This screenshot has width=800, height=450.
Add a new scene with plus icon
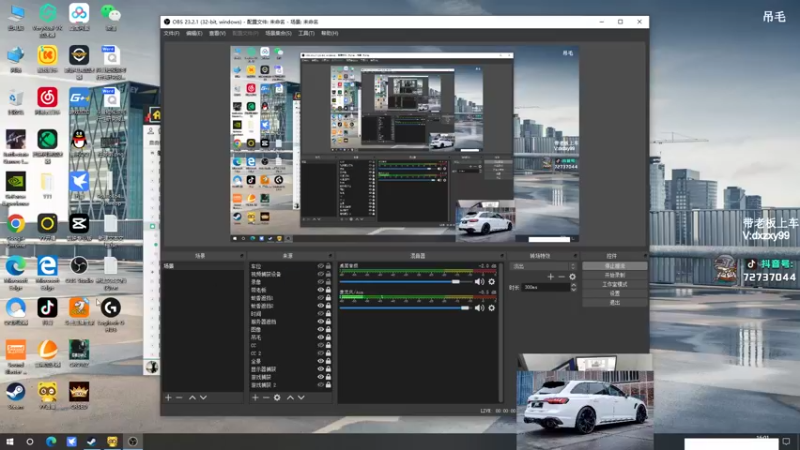(168, 397)
